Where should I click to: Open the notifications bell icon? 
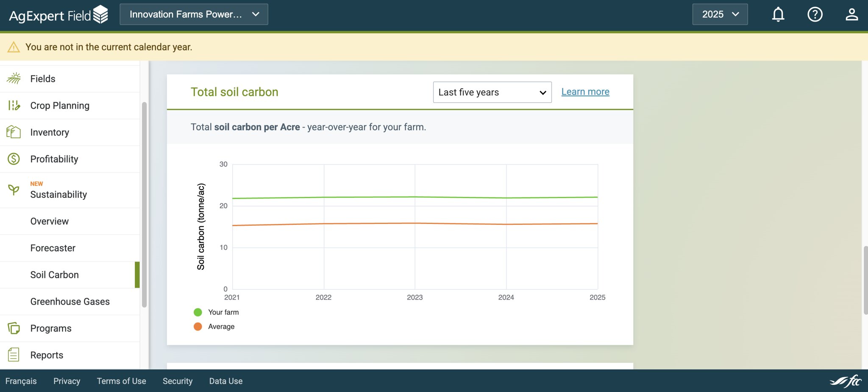[778, 14]
